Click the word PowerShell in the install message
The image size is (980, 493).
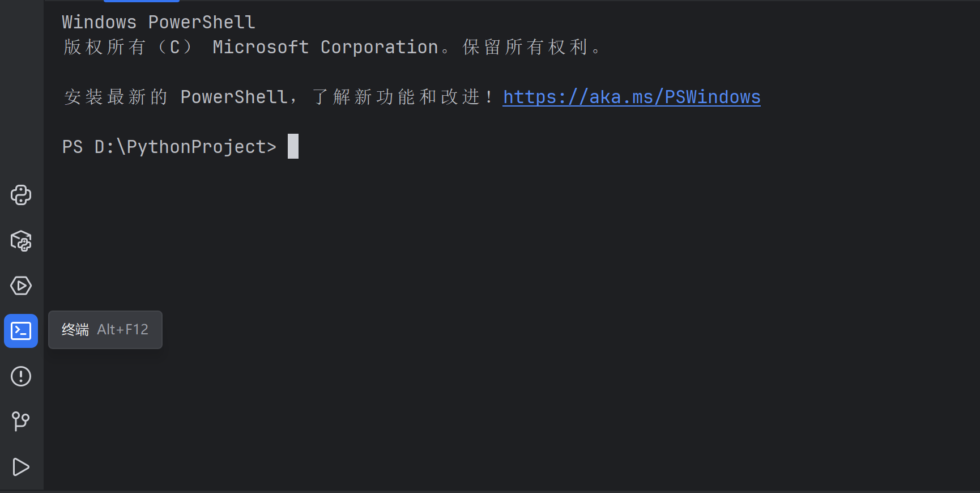(x=234, y=97)
